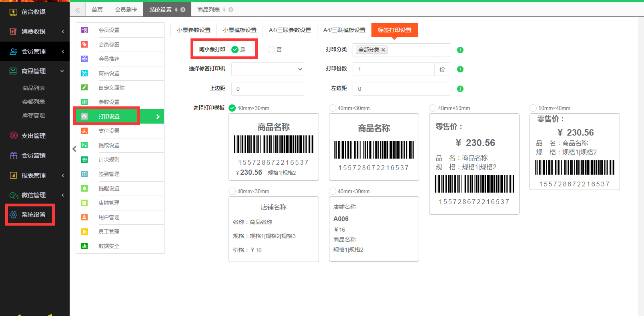
Task: Click the 签到管理 icon
Action: pos(84,174)
